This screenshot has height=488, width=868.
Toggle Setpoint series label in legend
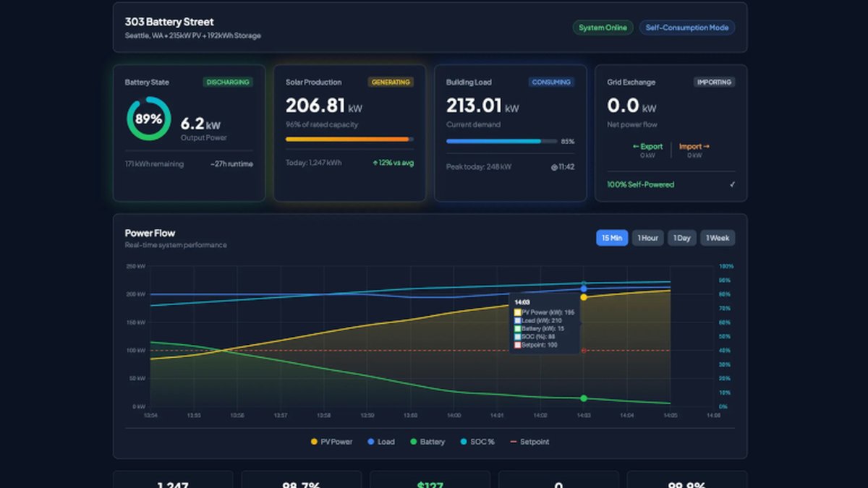[535, 442]
